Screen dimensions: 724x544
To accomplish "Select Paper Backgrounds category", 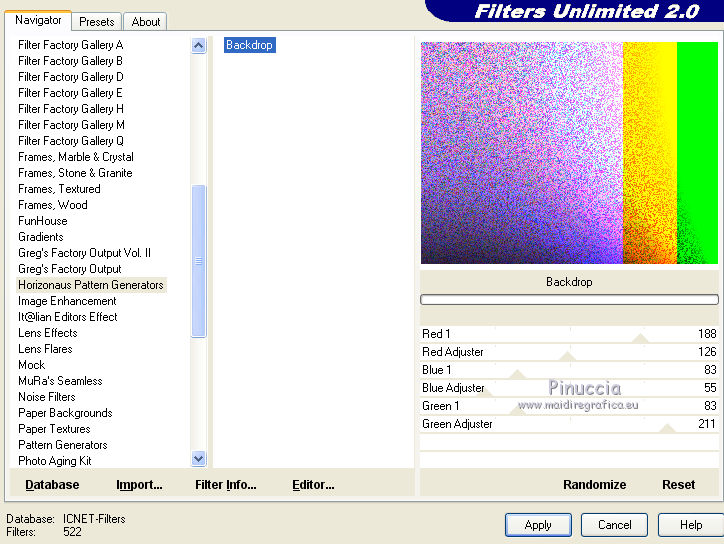I will point(65,413).
